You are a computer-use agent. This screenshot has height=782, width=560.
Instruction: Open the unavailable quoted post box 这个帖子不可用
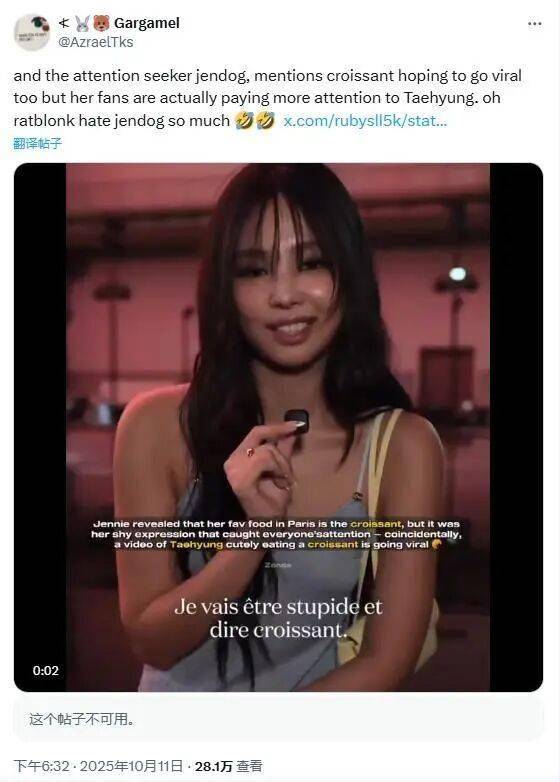click(278, 719)
